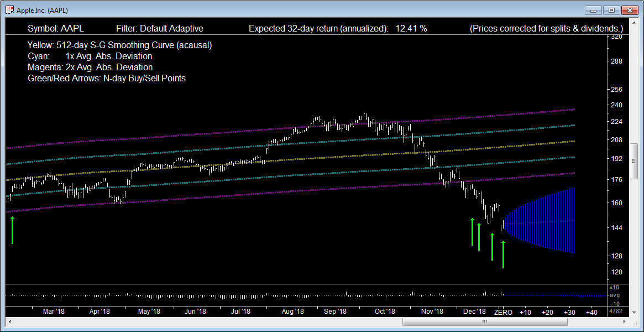Click the +20 forecast day label

coord(547,312)
